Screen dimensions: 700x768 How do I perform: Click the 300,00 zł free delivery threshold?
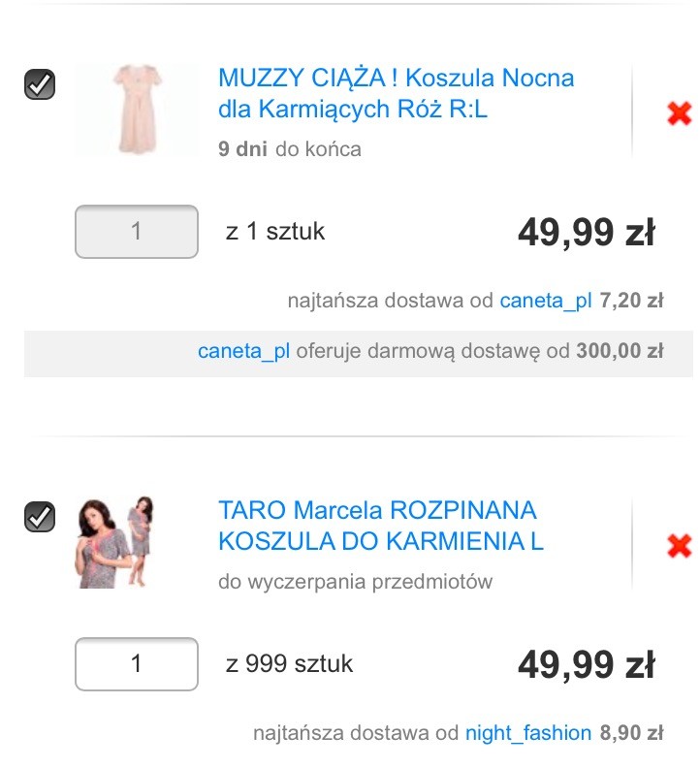click(x=620, y=350)
